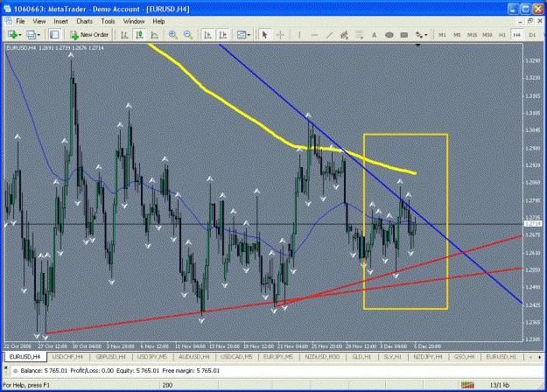Switch to M5 timeframe

click(457, 35)
